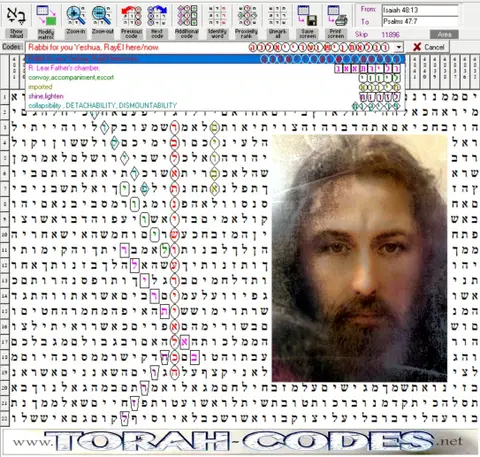The width and height of the screenshot is (480, 457).
Task: Select row number 3 header
Action: 5,127
